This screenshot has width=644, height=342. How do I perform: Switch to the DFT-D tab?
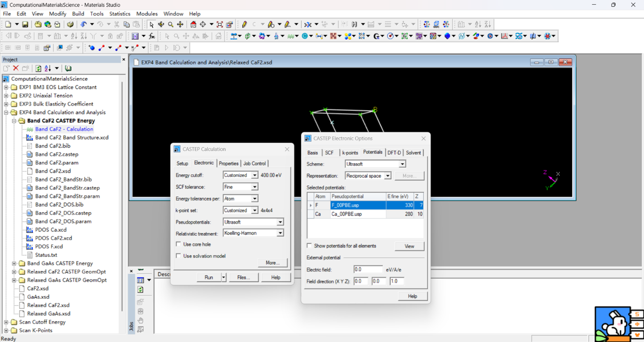click(394, 153)
